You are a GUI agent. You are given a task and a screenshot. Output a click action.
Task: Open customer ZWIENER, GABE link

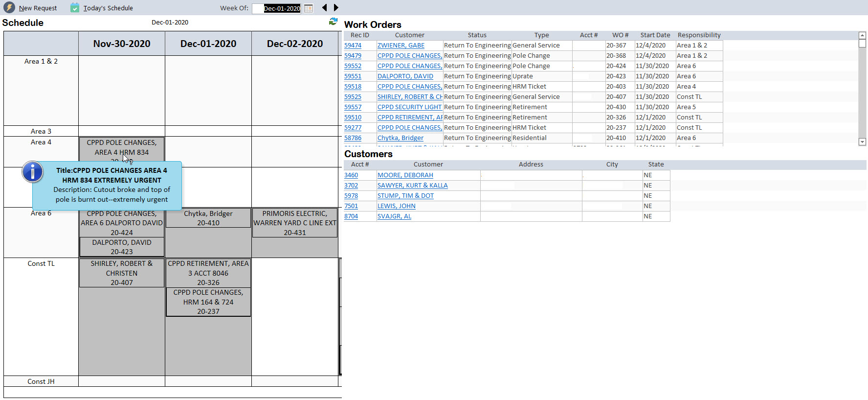click(401, 46)
